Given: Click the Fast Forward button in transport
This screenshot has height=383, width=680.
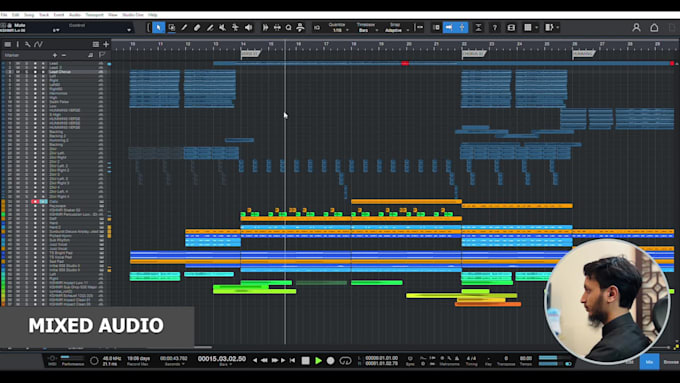Looking at the screenshot, I should (275, 360).
